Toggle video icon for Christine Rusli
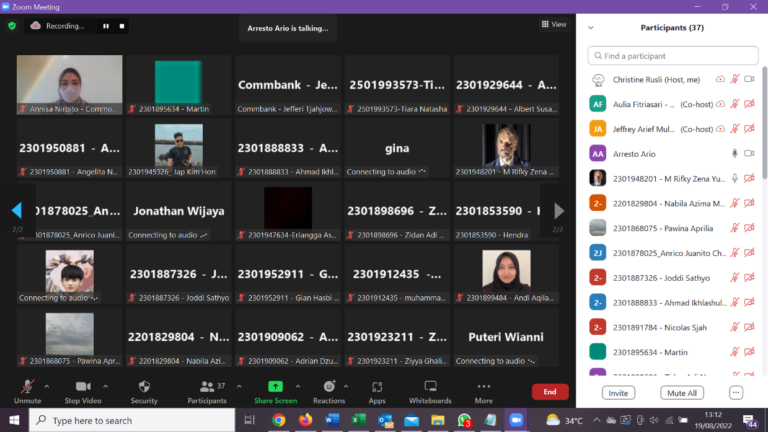768x432 pixels. tap(749, 79)
